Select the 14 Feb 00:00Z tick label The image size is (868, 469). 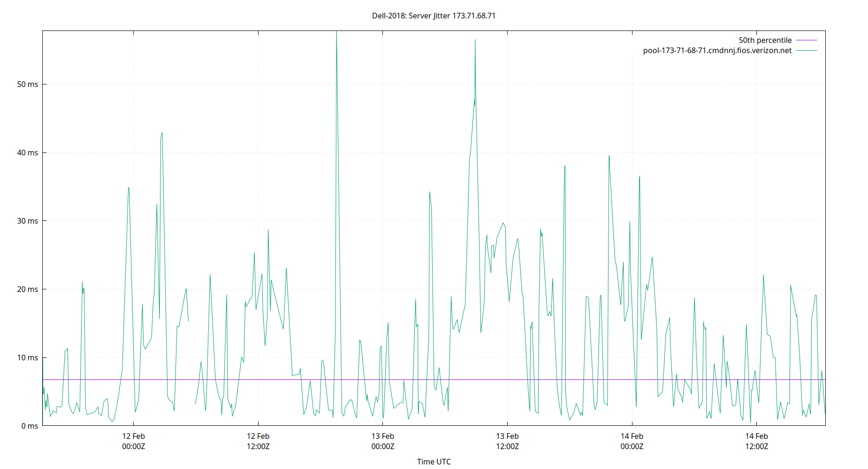click(633, 441)
